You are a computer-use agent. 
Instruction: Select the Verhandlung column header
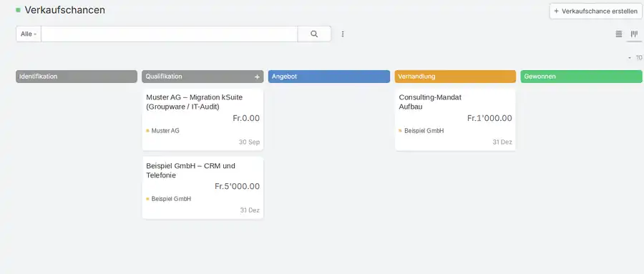coord(455,77)
